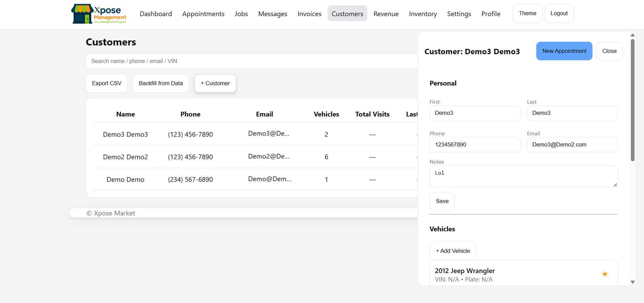Click the Xpose Management logo

point(98,14)
